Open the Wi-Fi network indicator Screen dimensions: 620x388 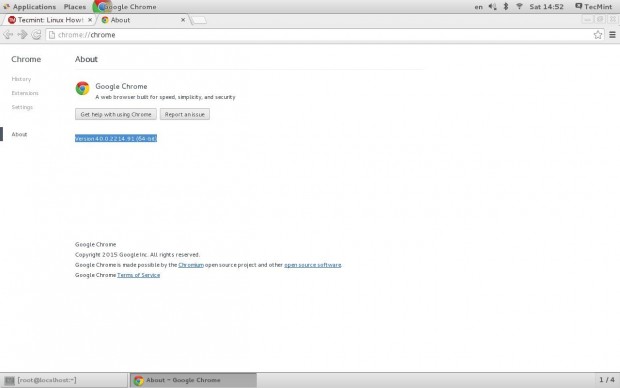519,7
